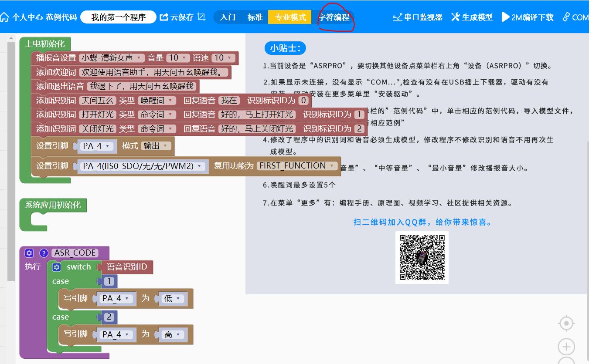Open 范例代码 example code
The height and width of the screenshot is (364, 589).
[x=61, y=17]
